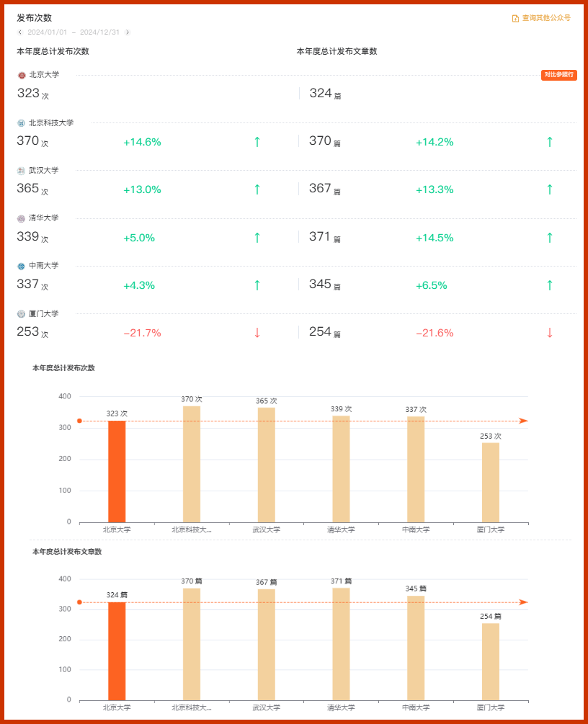588x724 pixels.
Task: Click the +14.6% change value
Action: click(142, 142)
